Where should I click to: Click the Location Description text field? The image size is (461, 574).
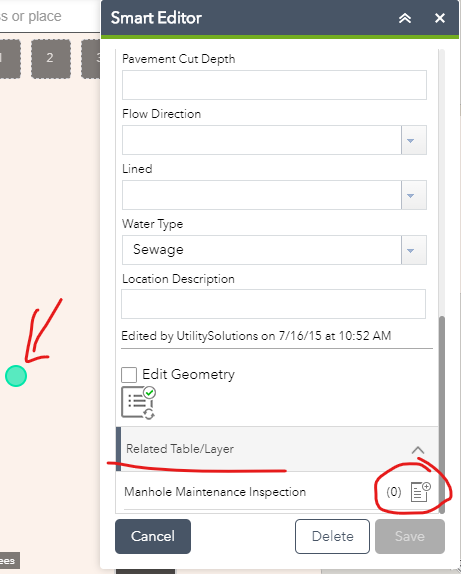pyautogui.click(x=274, y=304)
